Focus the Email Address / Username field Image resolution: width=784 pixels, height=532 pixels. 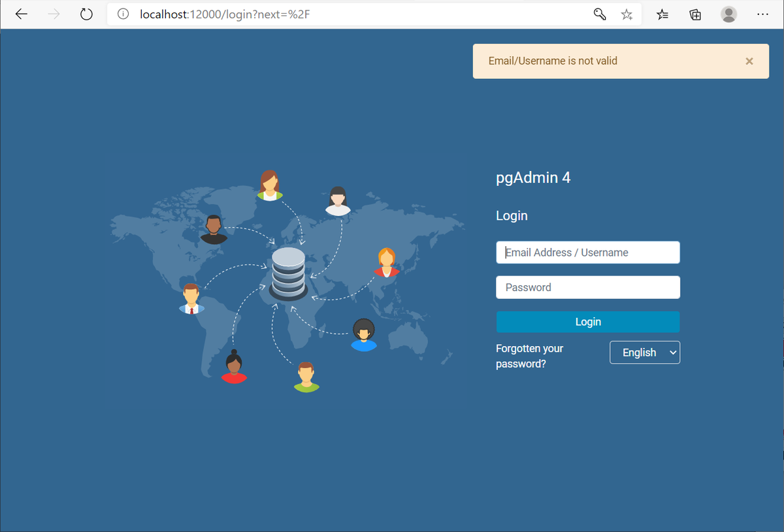point(588,253)
